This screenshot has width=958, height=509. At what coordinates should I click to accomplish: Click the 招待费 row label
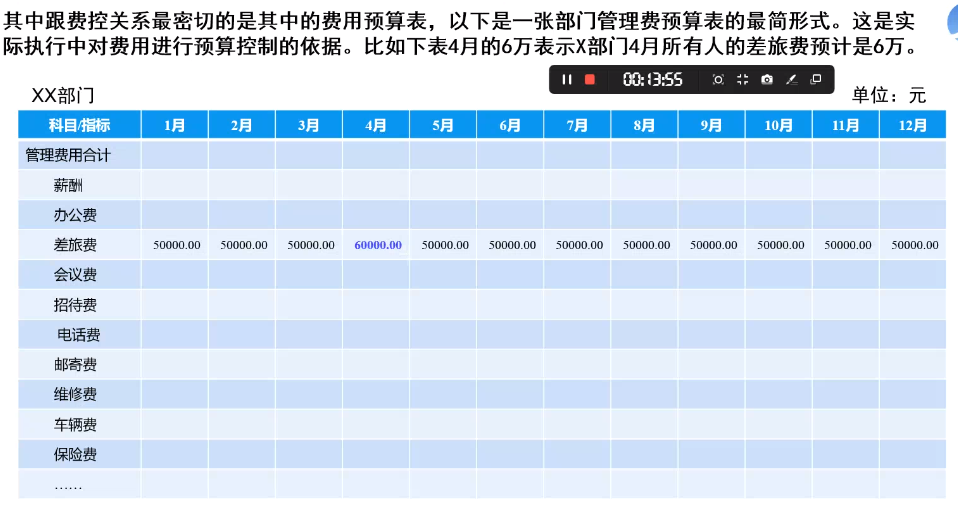pos(75,305)
